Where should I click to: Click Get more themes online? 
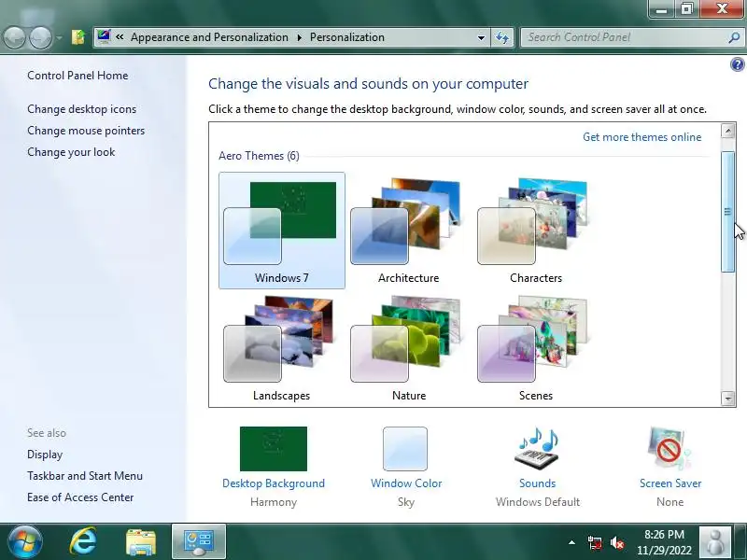coord(641,137)
